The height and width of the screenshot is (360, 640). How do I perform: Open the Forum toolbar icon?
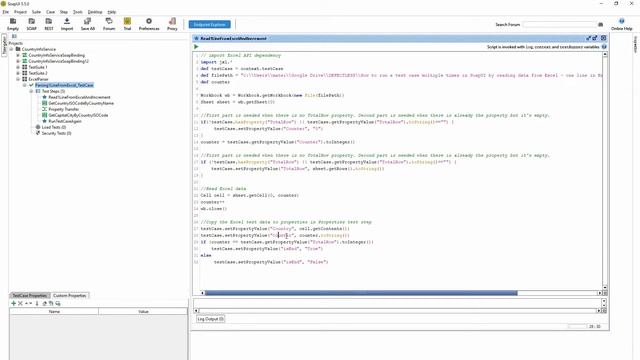pos(109,24)
